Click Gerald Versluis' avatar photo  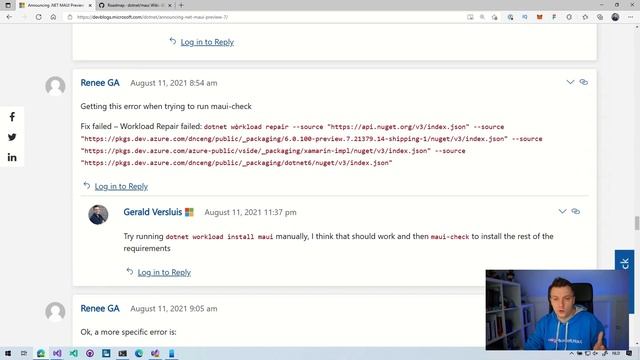98,215
